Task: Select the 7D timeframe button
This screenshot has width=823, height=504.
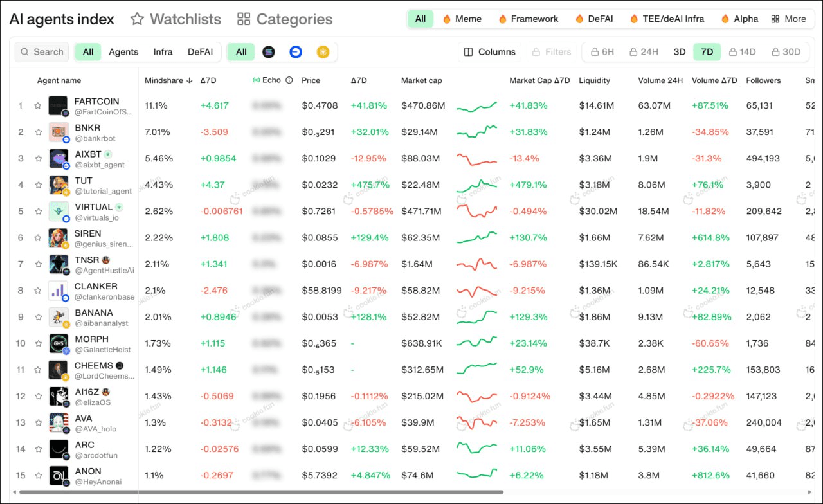Action: [x=707, y=52]
